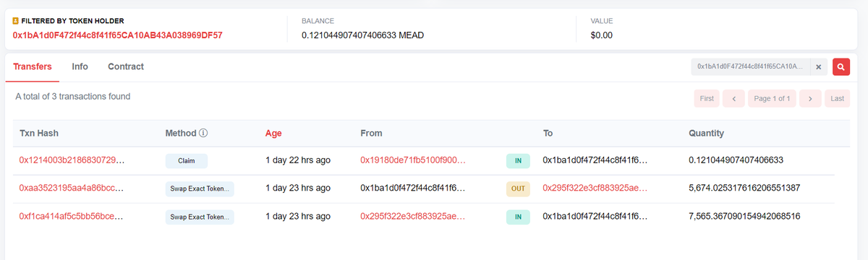The image size is (868, 260).
Task: Open token holder address 0x1bA1d0F472f44c8f41f65CA10AB43A038969DF57
Action: (118, 35)
